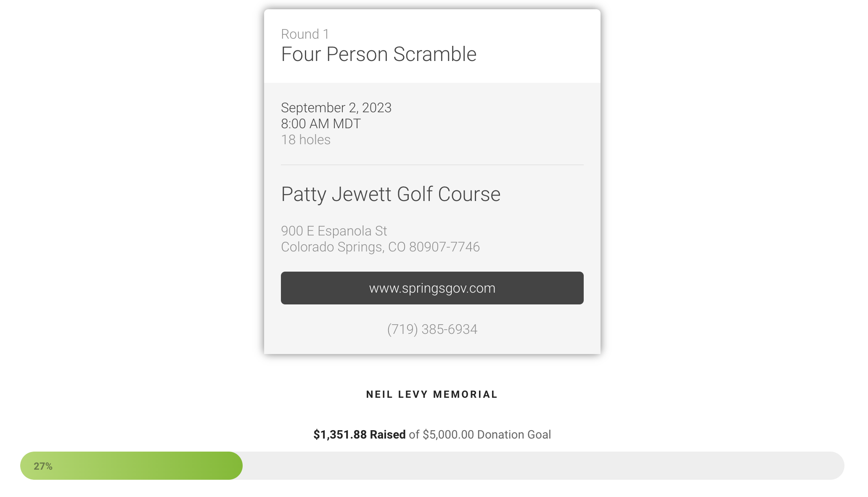The image size is (868, 497).
Task: Click the green filled end of the donation bar
Action: tap(227, 466)
